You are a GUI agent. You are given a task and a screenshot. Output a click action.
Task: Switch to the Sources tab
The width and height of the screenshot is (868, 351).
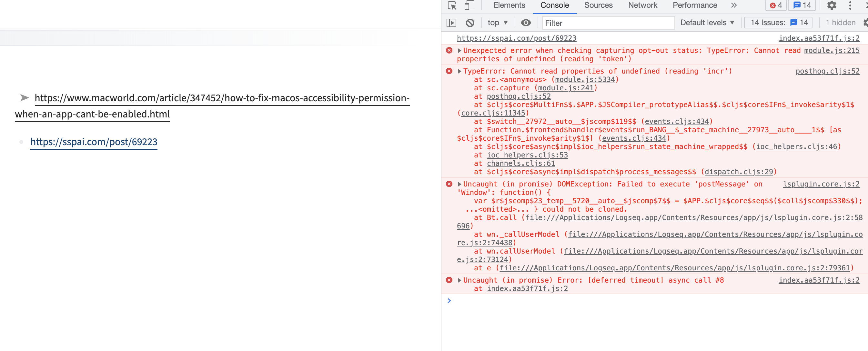pyautogui.click(x=598, y=5)
